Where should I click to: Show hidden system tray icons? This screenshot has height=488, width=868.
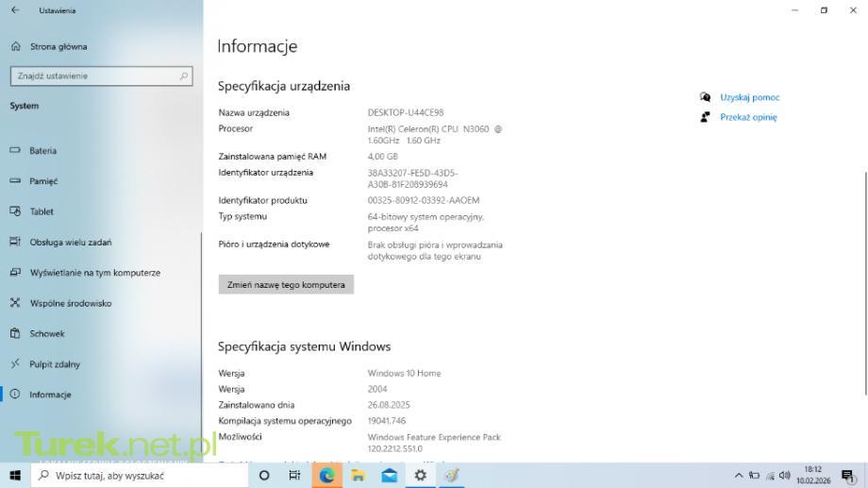point(739,476)
